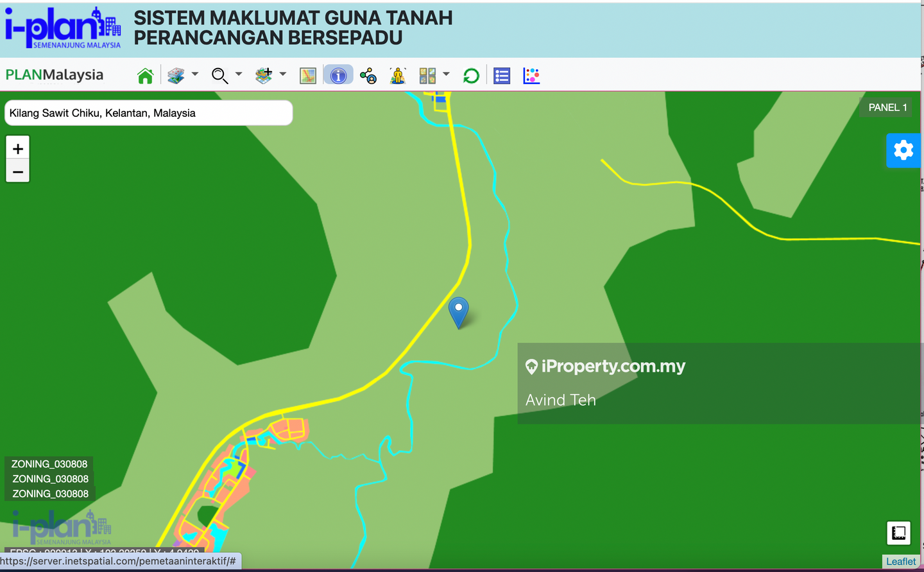Image resolution: width=924 pixels, height=572 pixels.
Task: Expand the panel grid dropdown arrow
Action: pos(447,74)
